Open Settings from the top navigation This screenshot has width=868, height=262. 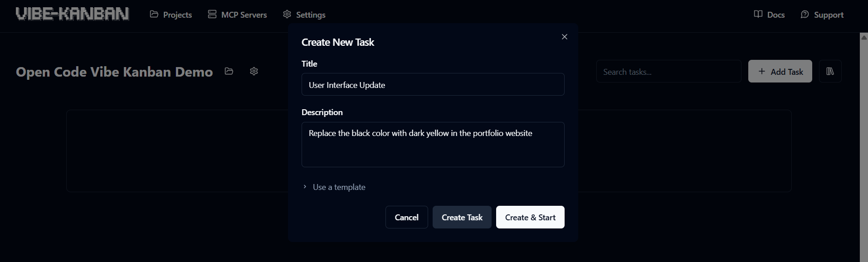click(304, 15)
